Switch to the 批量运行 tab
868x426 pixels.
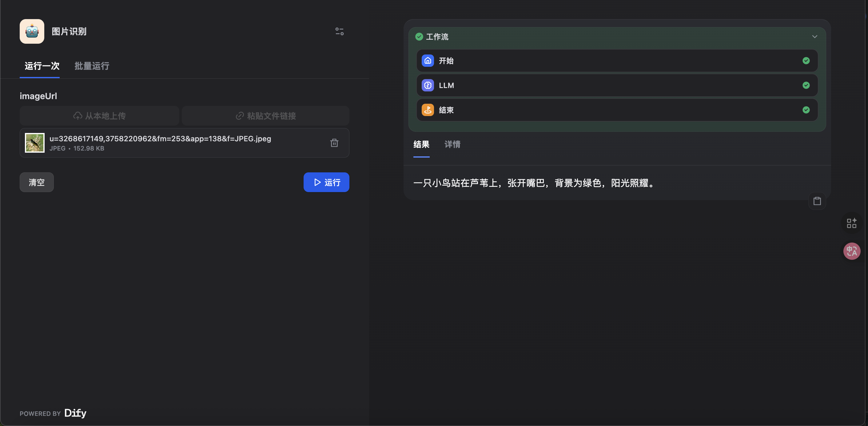coord(92,66)
